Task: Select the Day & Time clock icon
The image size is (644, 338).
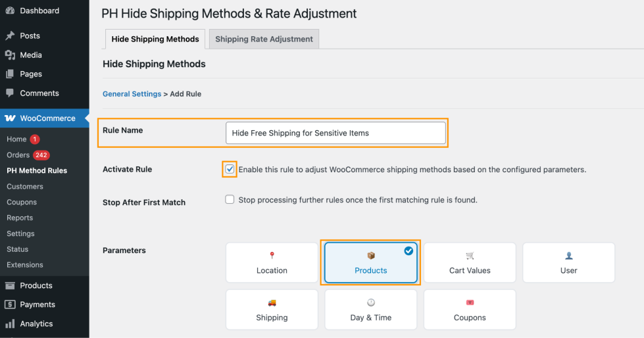Action: 371,302
